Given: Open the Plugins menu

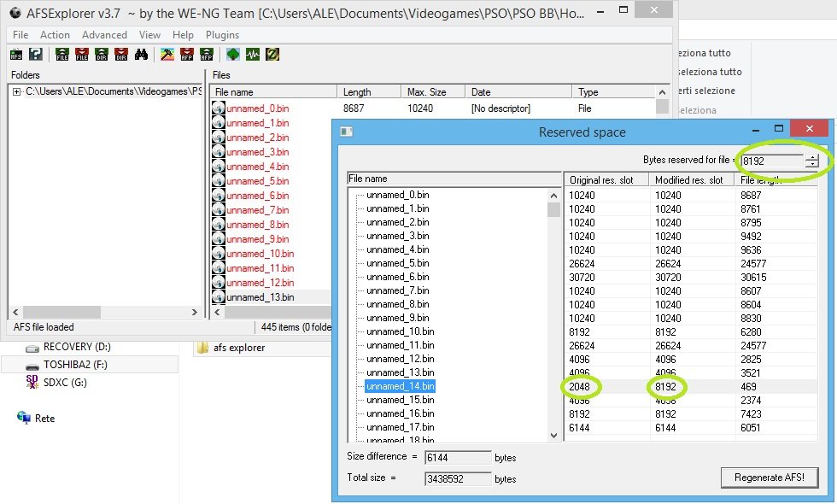Looking at the screenshot, I should pos(222,35).
